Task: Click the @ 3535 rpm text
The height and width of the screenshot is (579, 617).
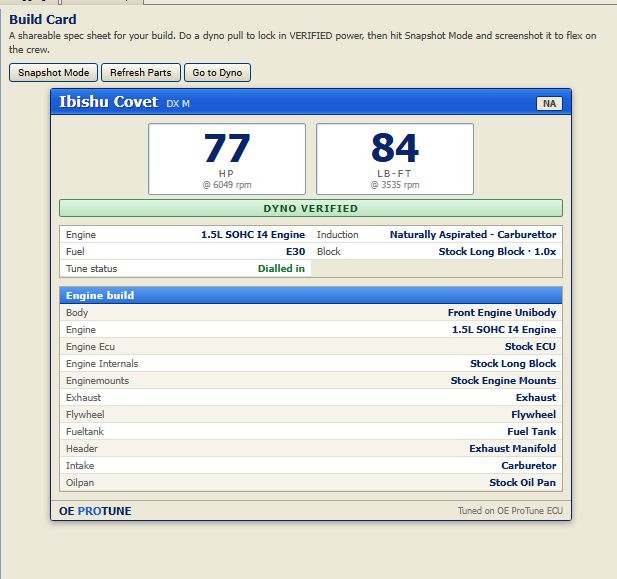Action: 395,185
